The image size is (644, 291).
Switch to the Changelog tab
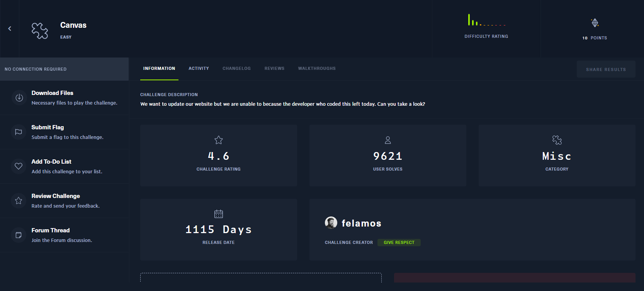pyautogui.click(x=236, y=69)
